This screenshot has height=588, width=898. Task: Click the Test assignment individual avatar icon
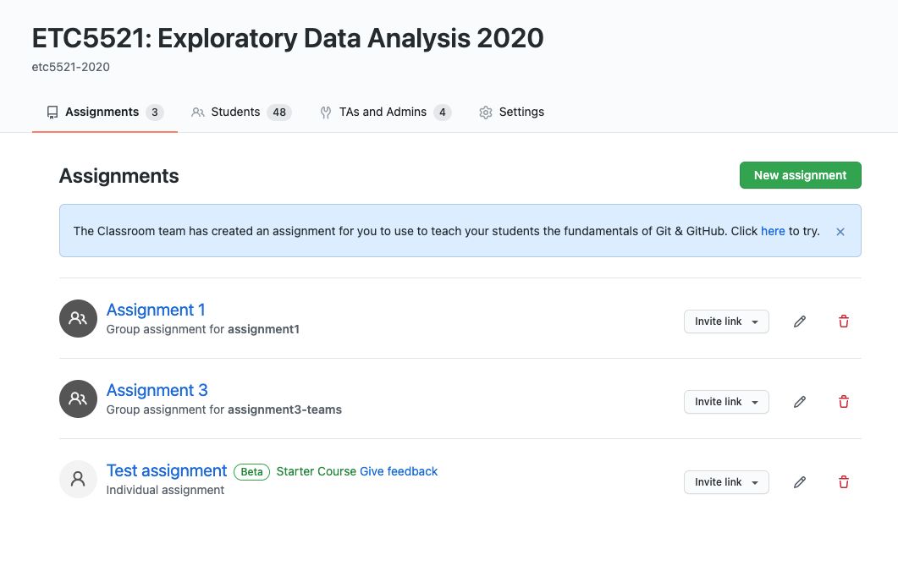pyautogui.click(x=78, y=479)
